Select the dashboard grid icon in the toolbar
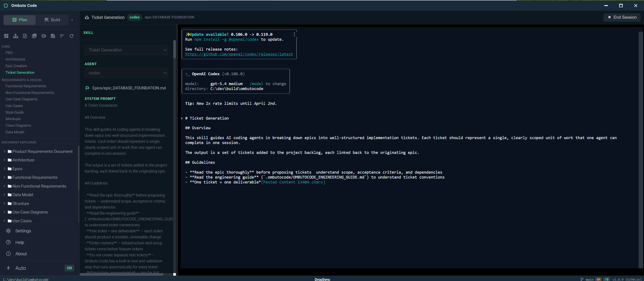The image size is (644, 281). [6, 36]
